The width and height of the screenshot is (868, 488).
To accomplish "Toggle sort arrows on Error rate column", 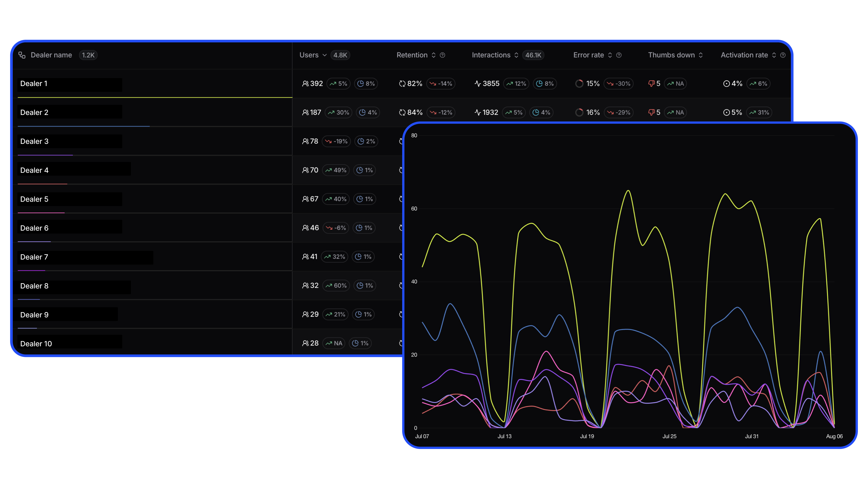I will coord(610,55).
